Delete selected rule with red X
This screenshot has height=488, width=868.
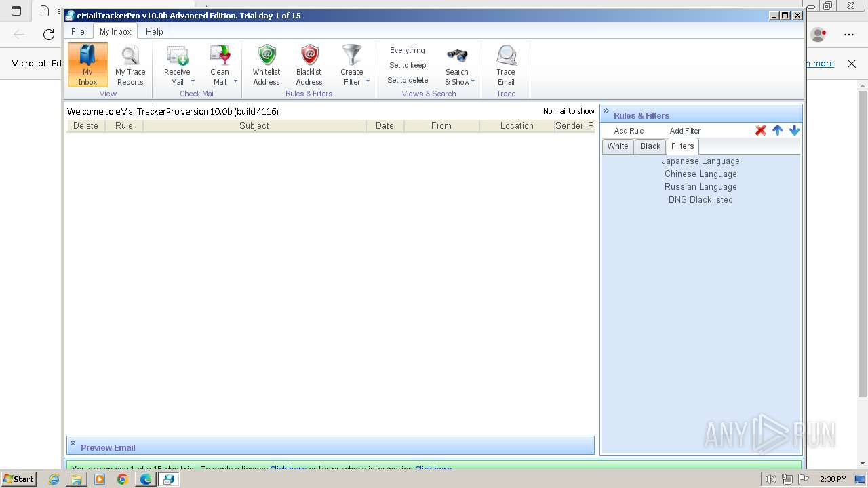click(761, 130)
